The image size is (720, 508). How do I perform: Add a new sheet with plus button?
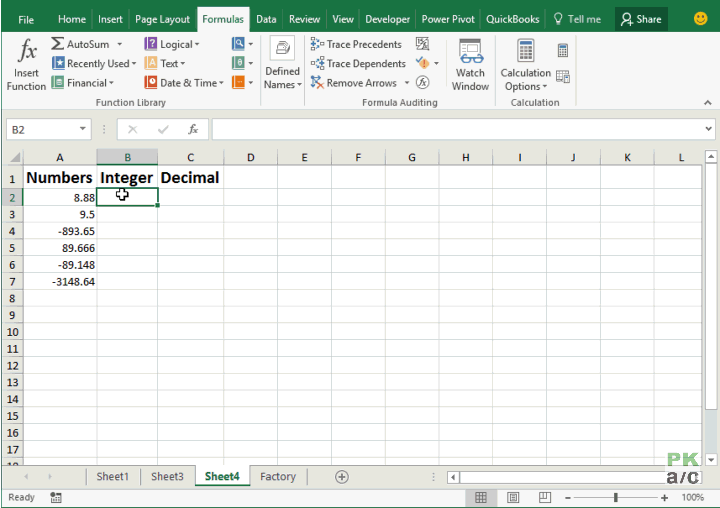[x=342, y=477]
